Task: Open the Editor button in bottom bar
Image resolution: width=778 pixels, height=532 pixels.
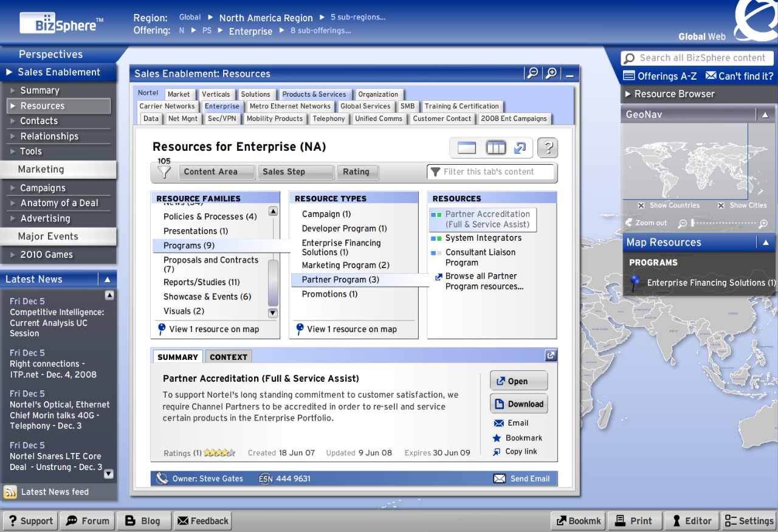Action: (x=692, y=521)
